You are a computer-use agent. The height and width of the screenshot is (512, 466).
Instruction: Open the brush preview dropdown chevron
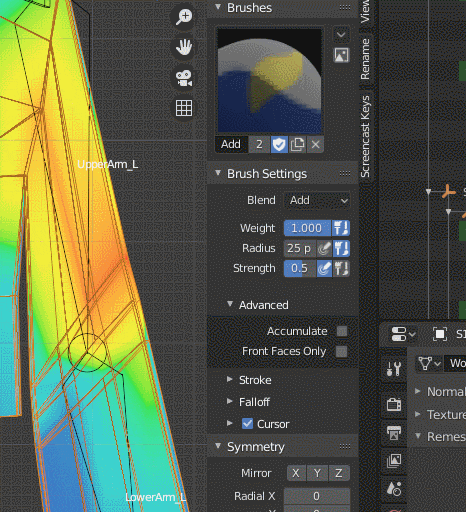341,34
